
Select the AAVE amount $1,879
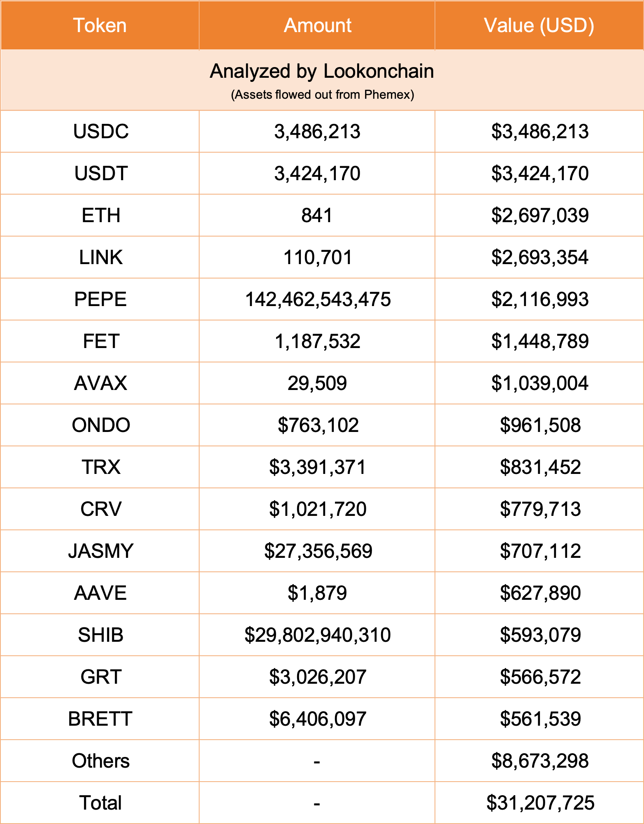[x=317, y=593]
